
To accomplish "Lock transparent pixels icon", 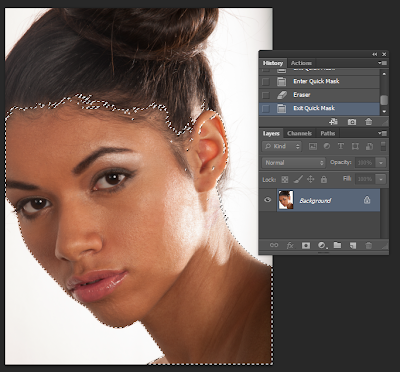I will [285, 180].
